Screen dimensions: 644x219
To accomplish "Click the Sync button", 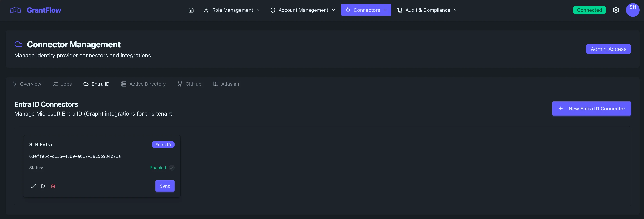I will tap(165, 186).
